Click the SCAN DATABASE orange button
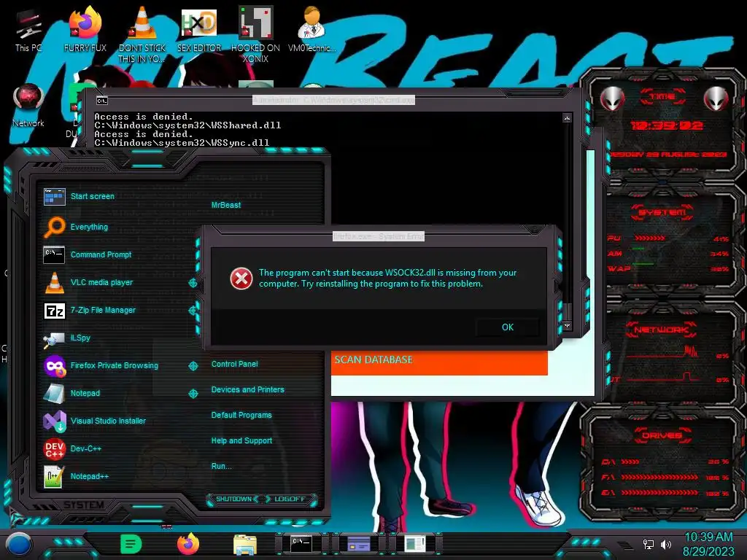 pos(439,363)
